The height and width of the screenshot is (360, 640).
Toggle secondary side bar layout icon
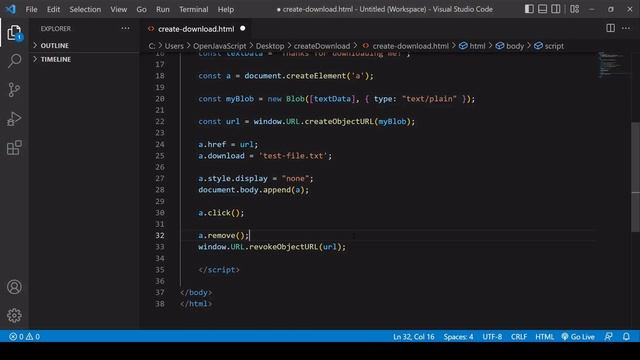pos(556,9)
